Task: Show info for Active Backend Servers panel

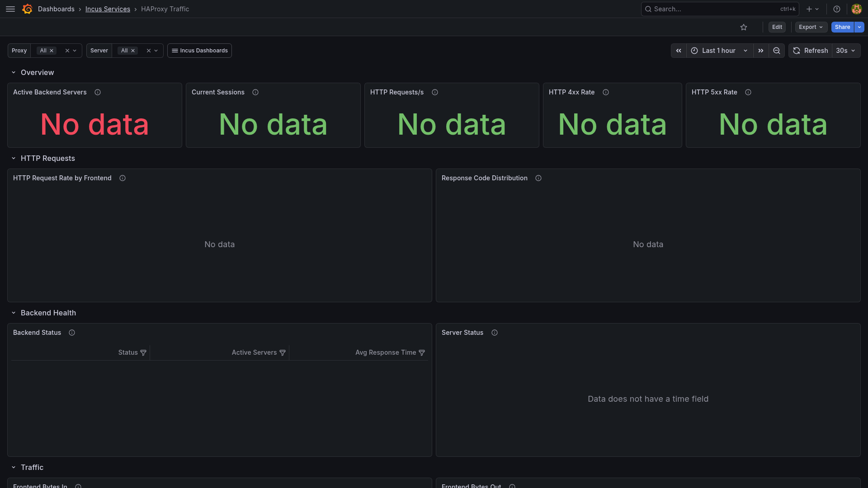Action: tap(98, 92)
